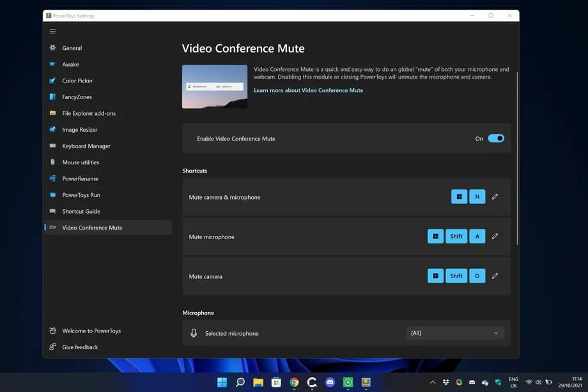
Task: Click the Dropbox tray icon
Action: point(445,382)
